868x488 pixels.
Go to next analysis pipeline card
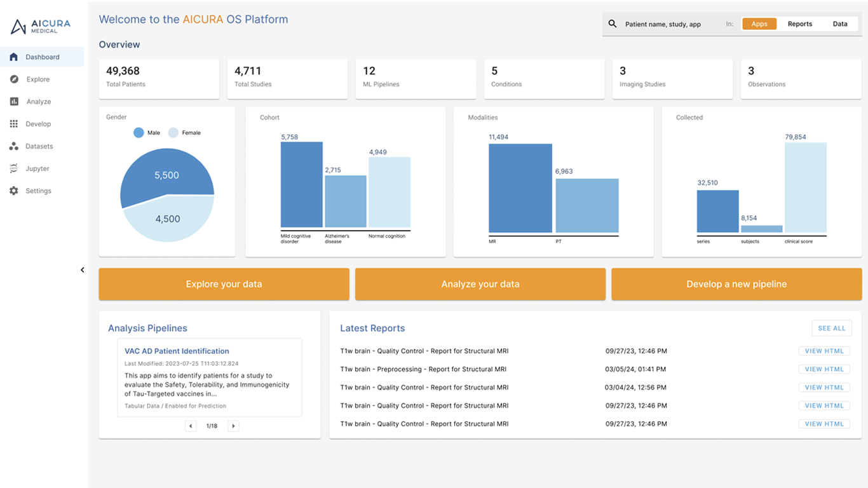233,426
